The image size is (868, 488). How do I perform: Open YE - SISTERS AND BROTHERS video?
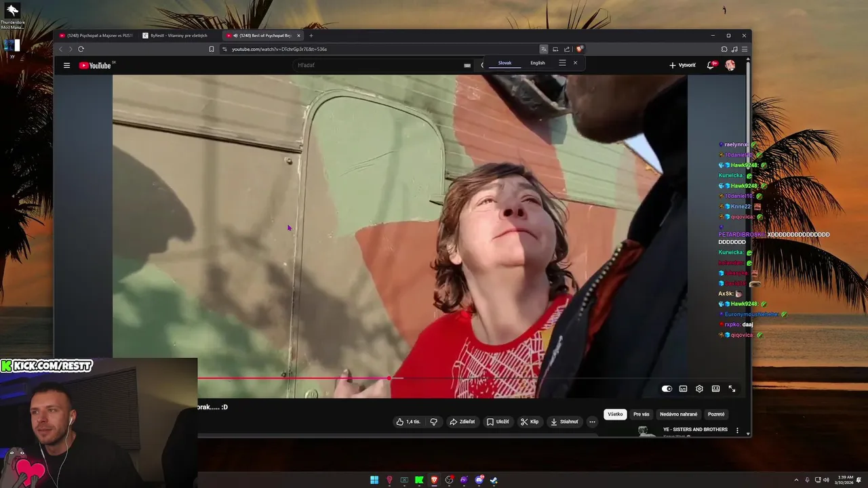(x=695, y=430)
